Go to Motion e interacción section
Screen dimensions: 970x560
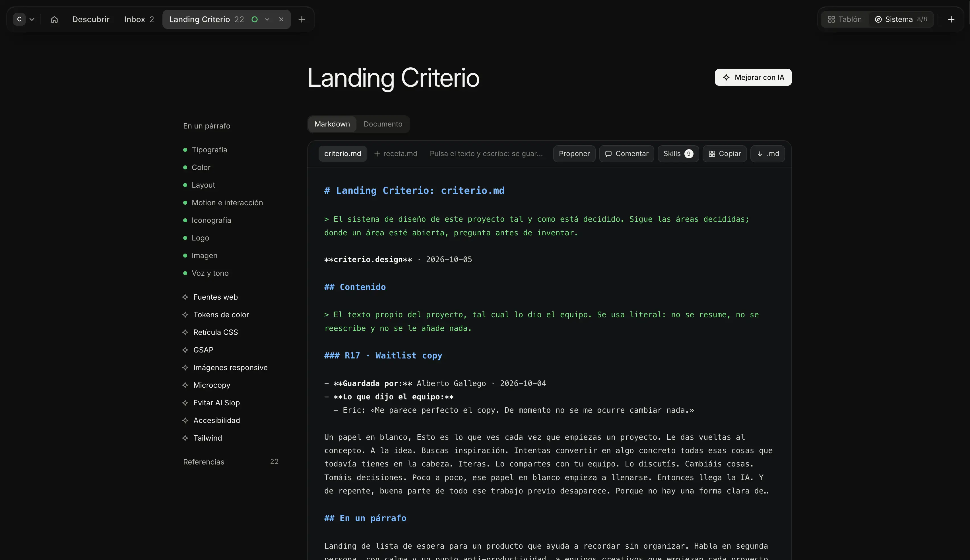[223, 203]
